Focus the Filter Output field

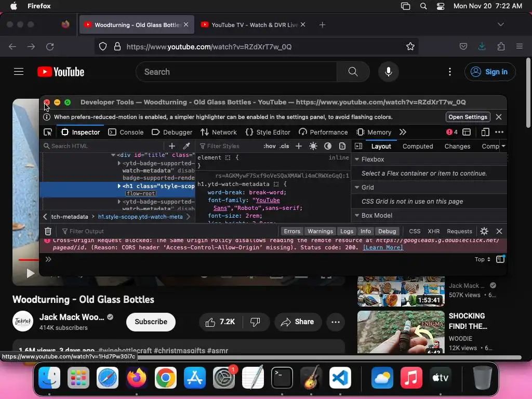[x=170, y=231]
